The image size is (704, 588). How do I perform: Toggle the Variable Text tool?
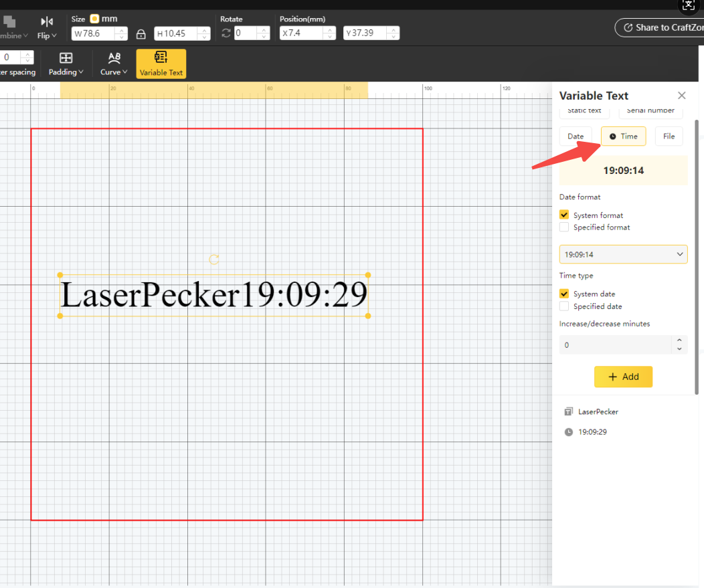[x=161, y=64]
